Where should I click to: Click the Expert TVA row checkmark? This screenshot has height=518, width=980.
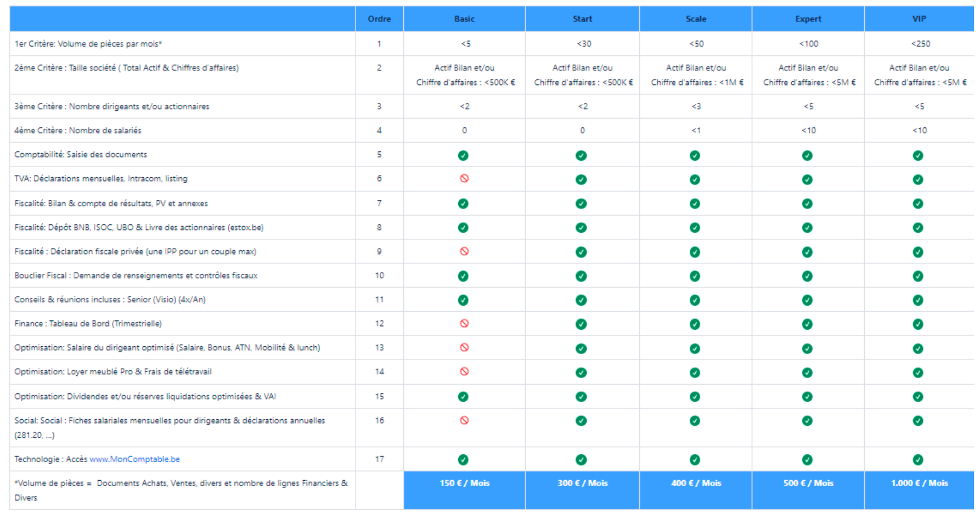point(807,179)
